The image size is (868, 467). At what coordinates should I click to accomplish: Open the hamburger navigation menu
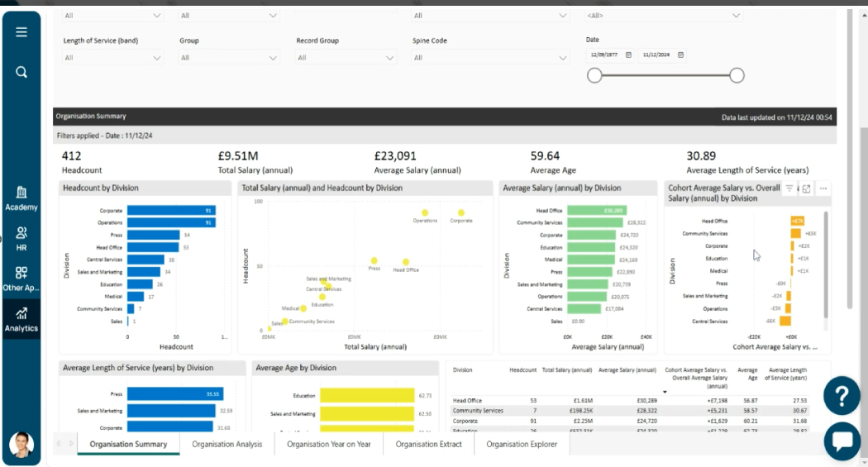click(21, 32)
